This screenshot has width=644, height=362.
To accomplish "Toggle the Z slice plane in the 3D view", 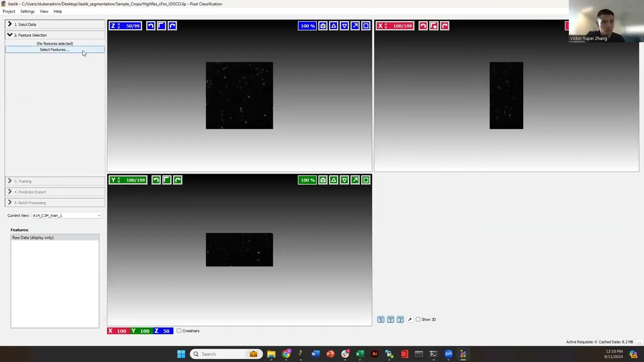I will pos(400,319).
